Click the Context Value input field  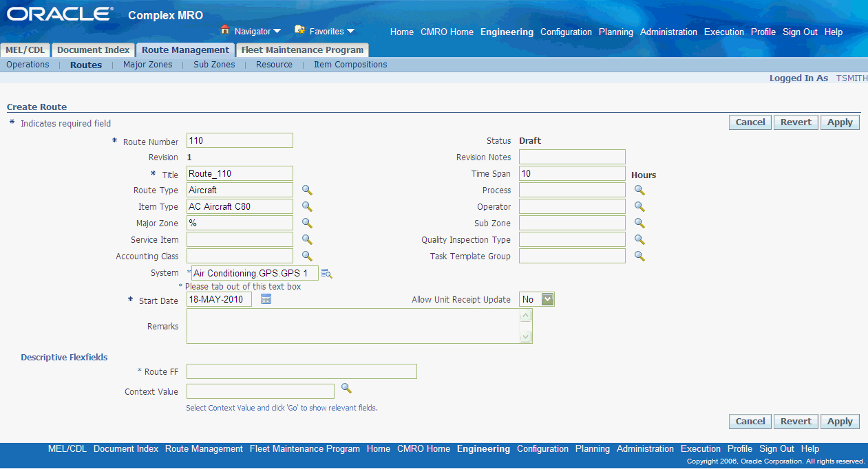click(x=260, y=391)
